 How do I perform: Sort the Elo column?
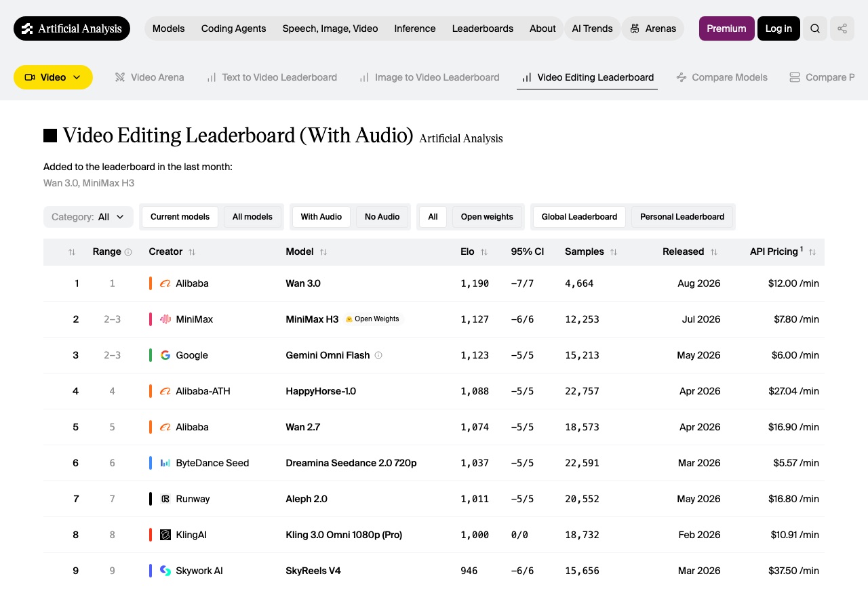(484, 252)
